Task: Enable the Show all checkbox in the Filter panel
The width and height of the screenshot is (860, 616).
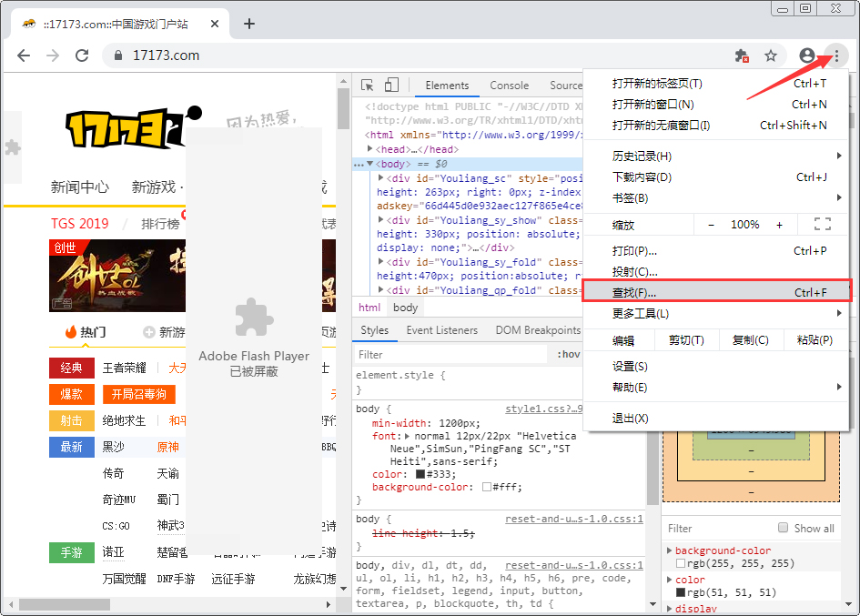Action: (784, 528)
